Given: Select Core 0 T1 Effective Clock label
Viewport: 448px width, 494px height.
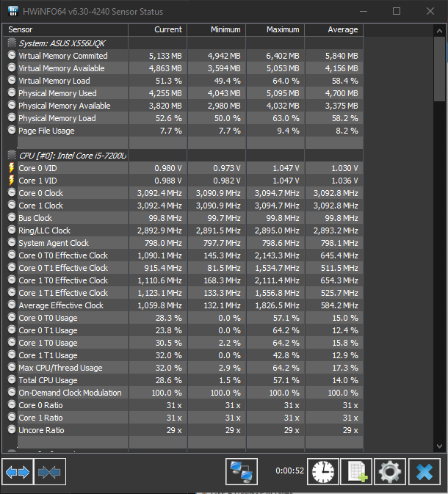Looking at the screenshot, I should [63, 268].
